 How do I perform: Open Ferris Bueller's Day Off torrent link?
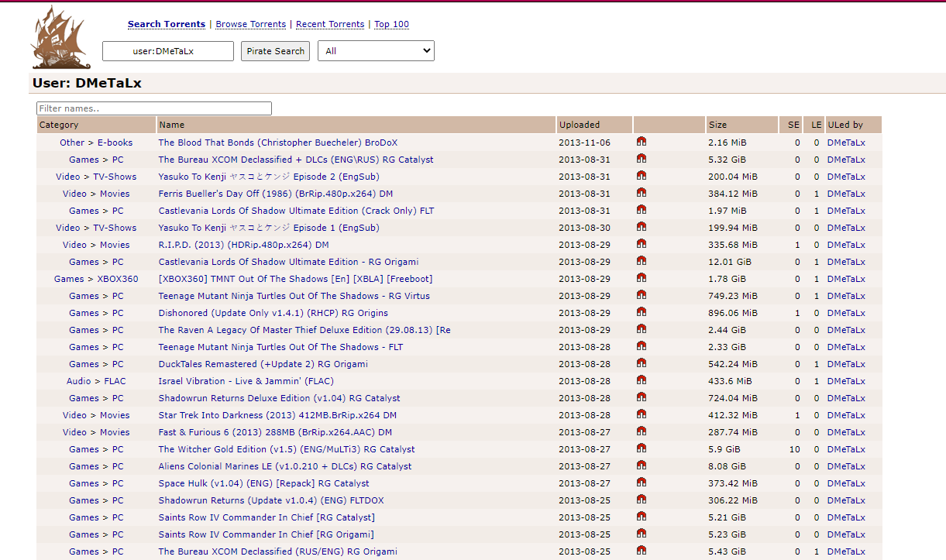tap(276, 194)
